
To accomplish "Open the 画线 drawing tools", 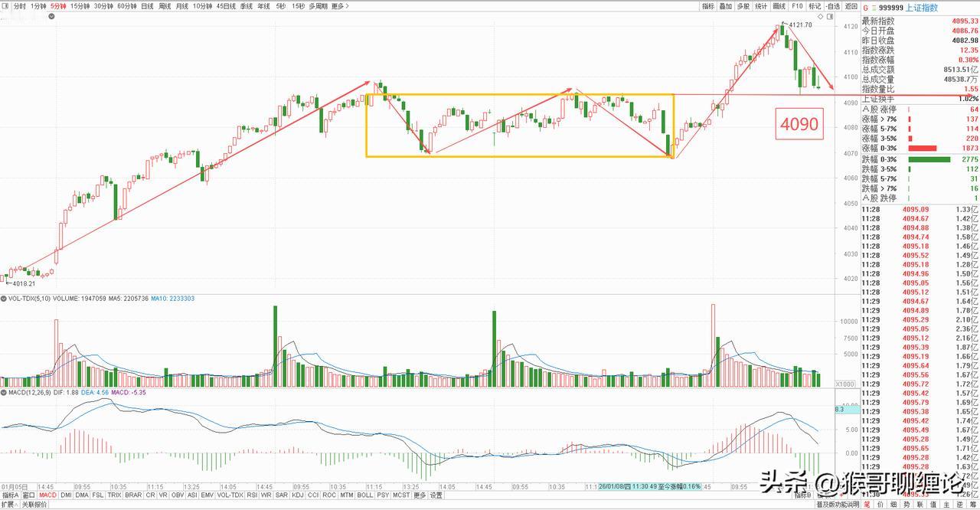I will tap(779, 6).
